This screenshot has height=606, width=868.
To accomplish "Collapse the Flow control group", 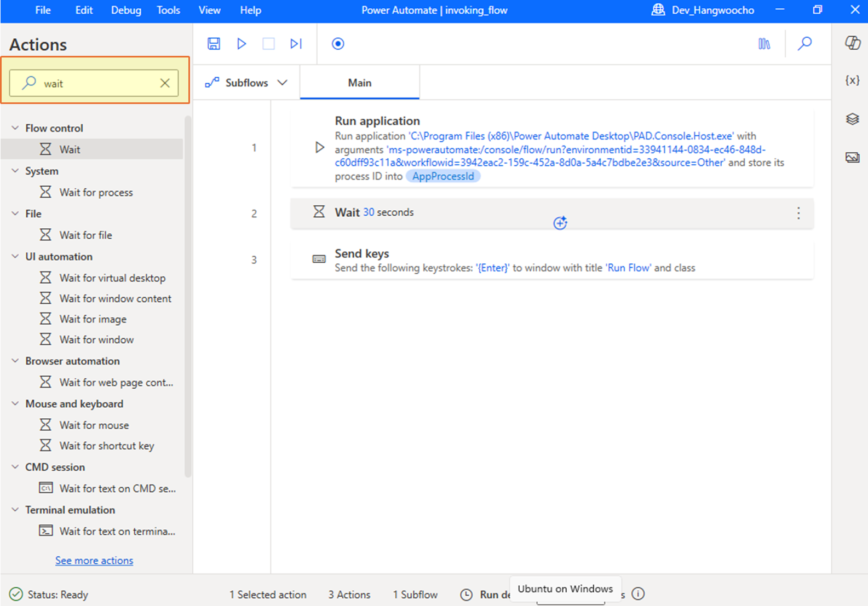I will click(x=15, y=128).
